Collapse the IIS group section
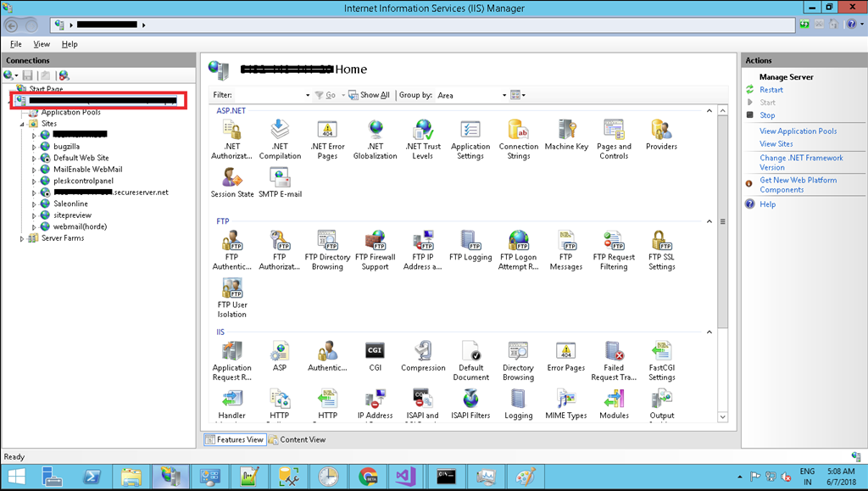This screenshot has width=868, height=491. (709, 332)
